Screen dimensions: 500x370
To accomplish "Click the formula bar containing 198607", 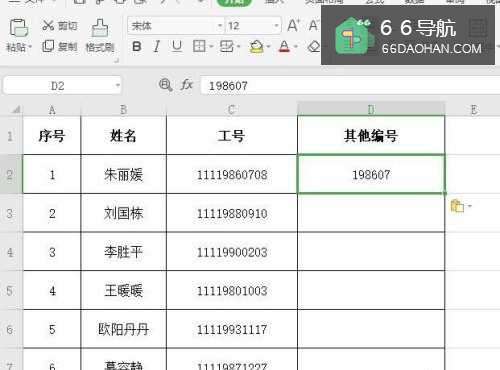I will 350,86.
